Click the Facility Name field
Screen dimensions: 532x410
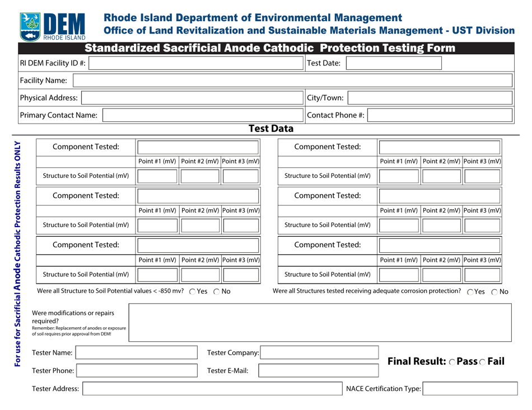[x=291, y=80]
